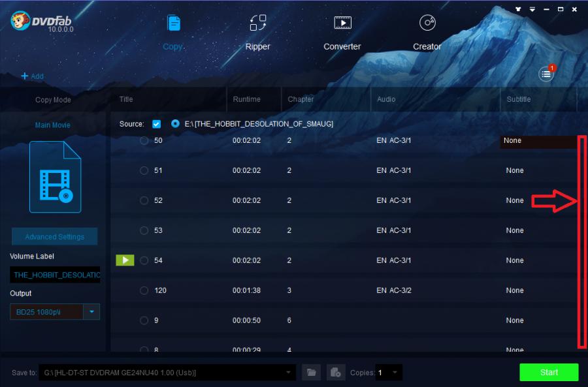Open subtitle None option for title 54
Viewport: 588px width, 387px height.
(x=515, y=260)
